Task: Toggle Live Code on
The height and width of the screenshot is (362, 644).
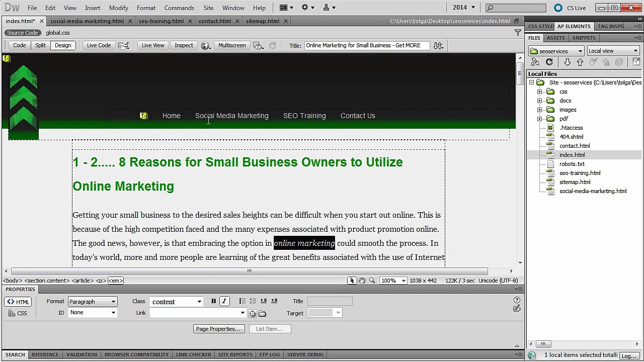Action: click(99, 45)
